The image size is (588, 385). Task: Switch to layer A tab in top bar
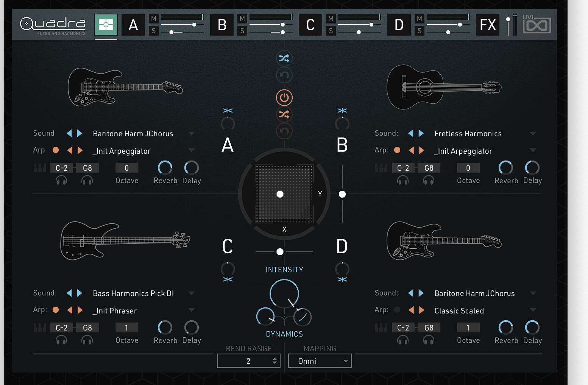(x=133, y=25)
